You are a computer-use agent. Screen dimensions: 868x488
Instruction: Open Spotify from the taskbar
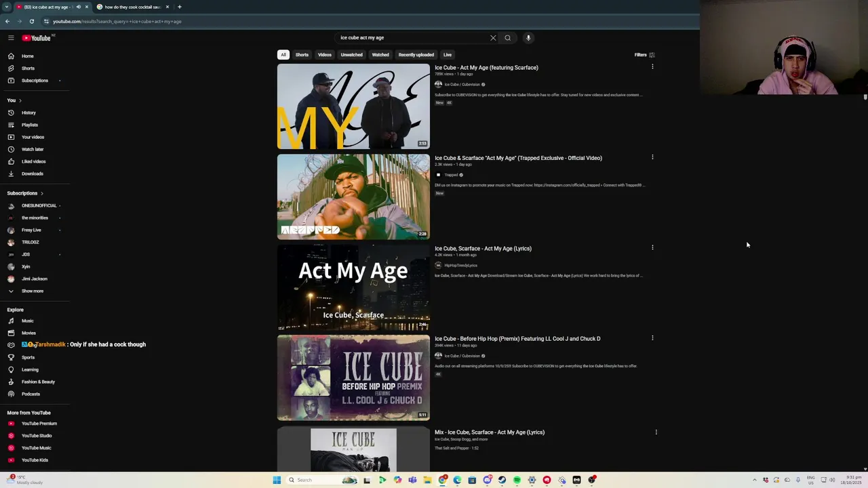517,480
